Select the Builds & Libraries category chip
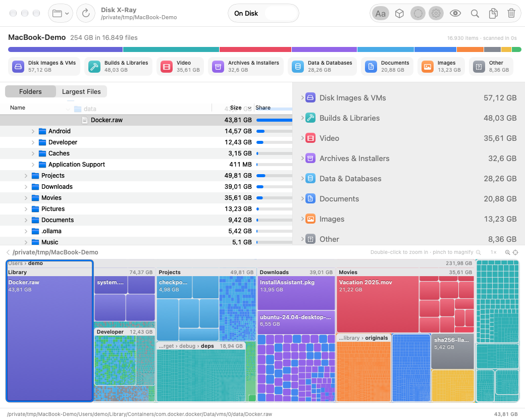Viewport: 525px width, 420px height. (x=118, y=66)
